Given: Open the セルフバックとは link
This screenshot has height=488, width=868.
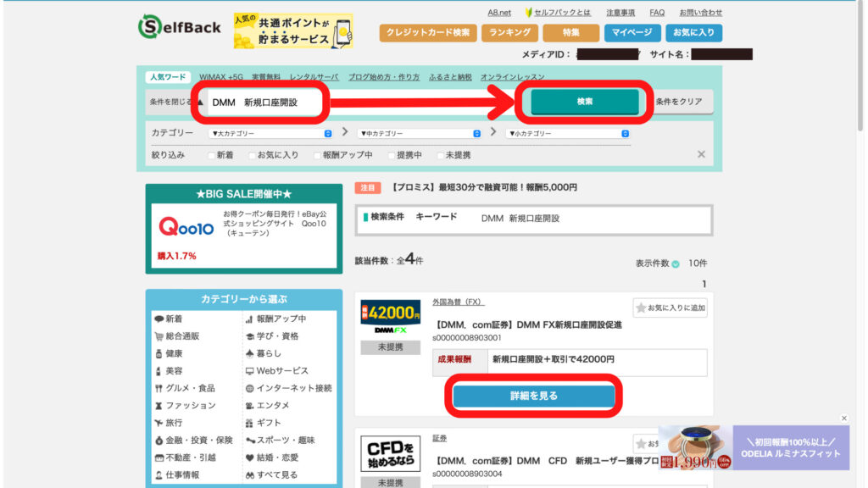Looking at the screenshot, I should (562, 12).
